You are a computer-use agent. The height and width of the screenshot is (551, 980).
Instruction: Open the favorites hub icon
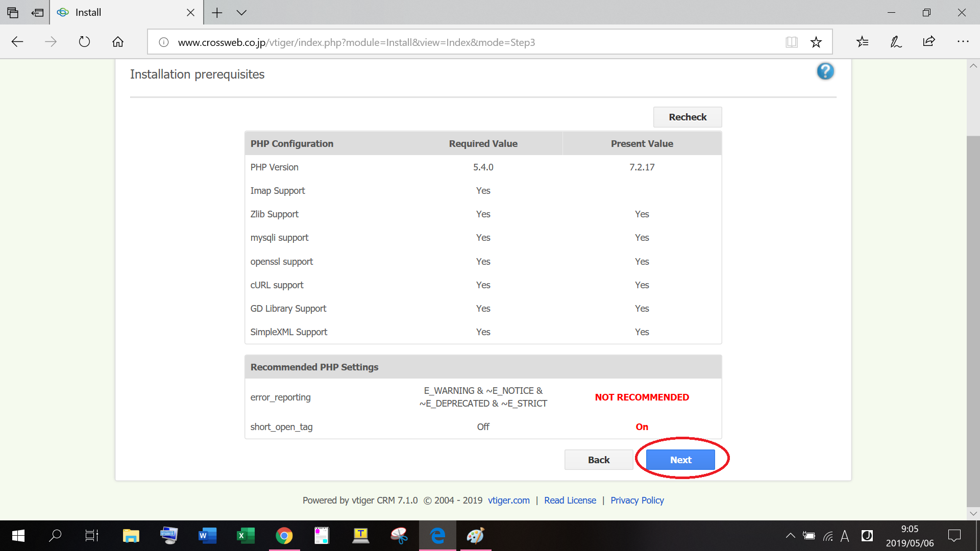coord(862,42)
